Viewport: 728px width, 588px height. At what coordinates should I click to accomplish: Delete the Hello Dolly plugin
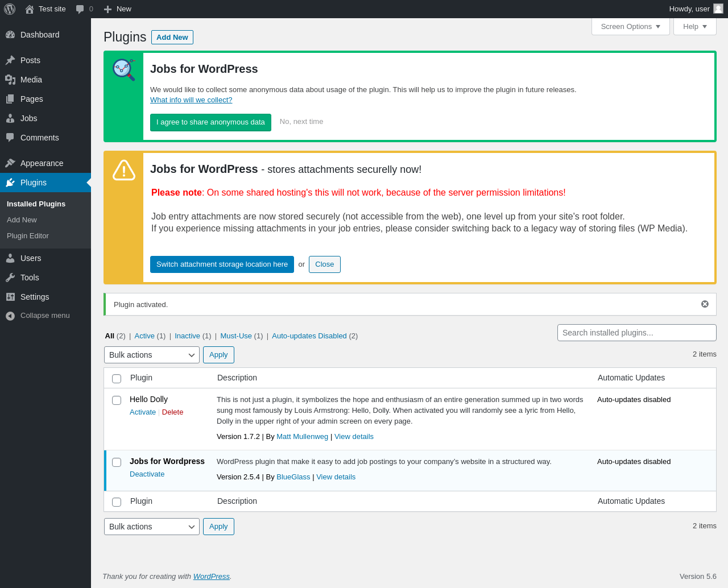(172, 412)
